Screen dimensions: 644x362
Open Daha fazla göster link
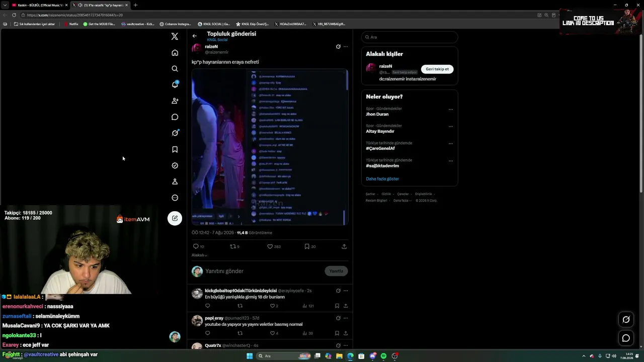382,178
